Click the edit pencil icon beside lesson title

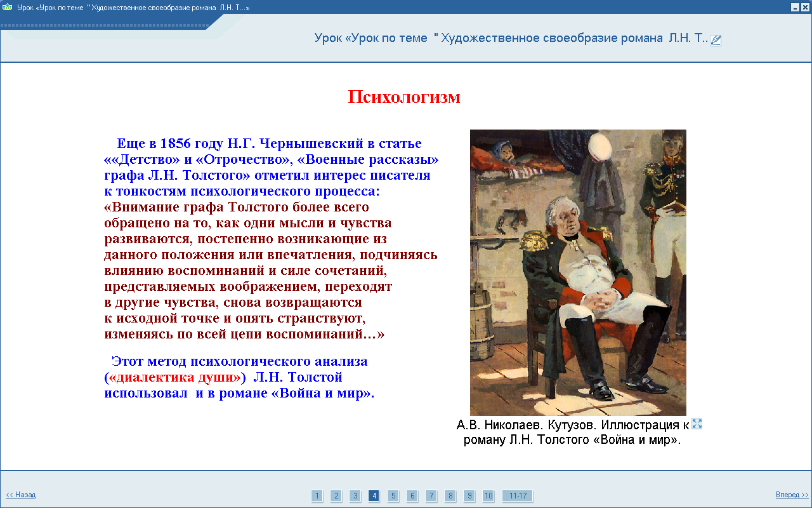coord(716,41)
